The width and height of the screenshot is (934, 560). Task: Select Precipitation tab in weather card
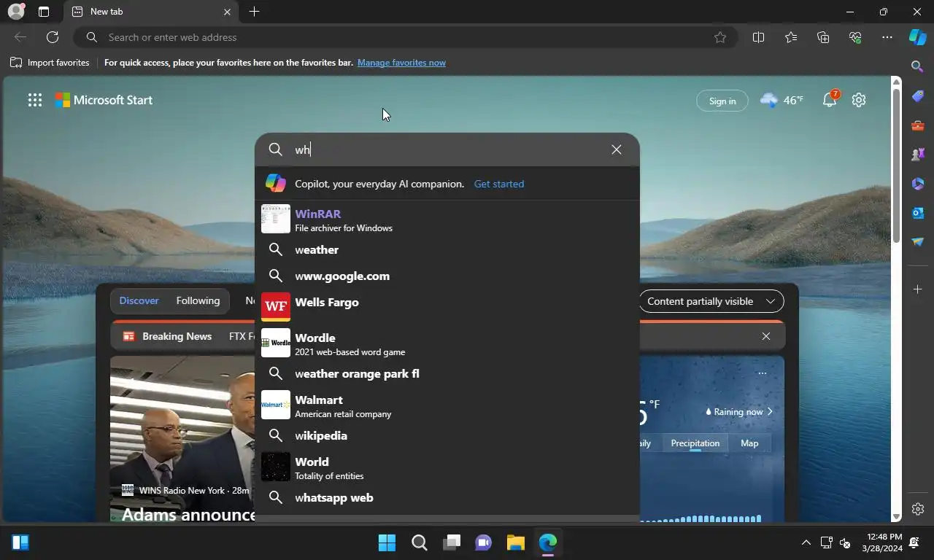(x=695, y=443)
